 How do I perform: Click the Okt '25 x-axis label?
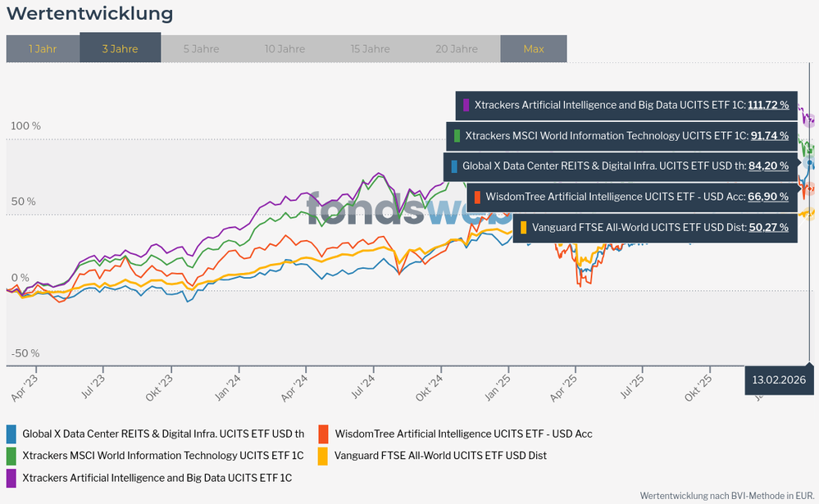coord(698,388)
